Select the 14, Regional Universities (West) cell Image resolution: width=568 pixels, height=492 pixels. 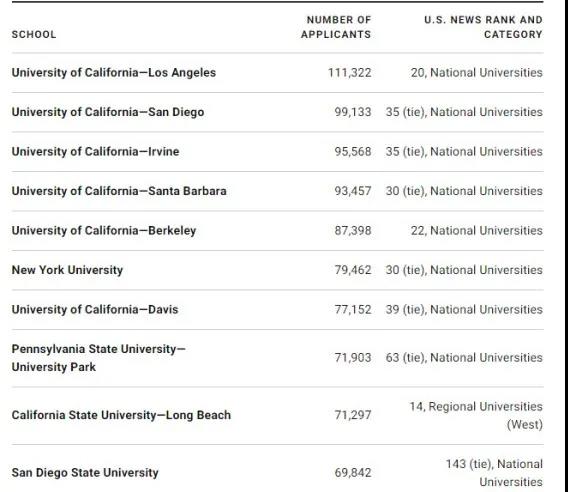pos(476,415)
